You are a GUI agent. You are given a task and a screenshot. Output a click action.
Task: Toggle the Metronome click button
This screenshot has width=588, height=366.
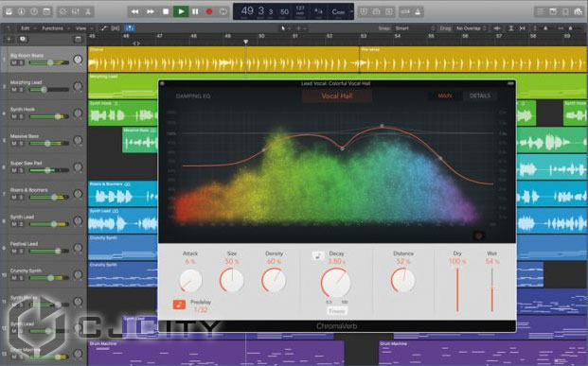418,11
